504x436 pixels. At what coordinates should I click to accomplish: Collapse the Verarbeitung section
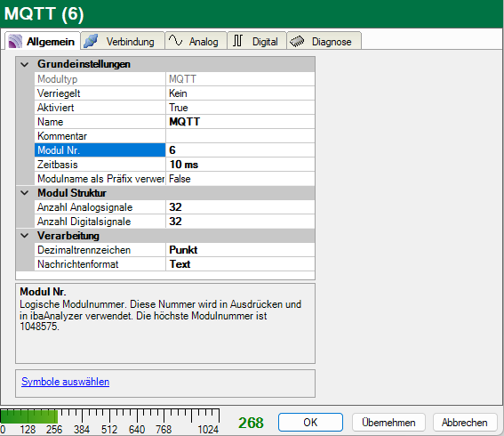coord(24,236)
